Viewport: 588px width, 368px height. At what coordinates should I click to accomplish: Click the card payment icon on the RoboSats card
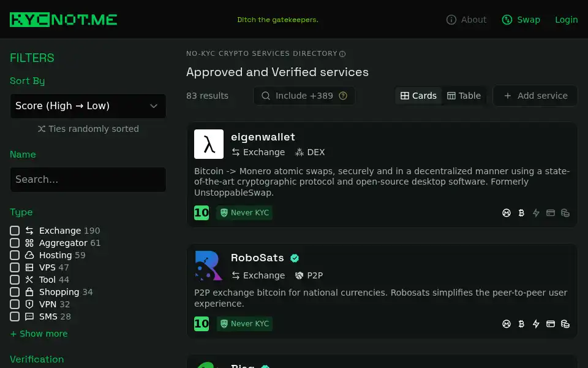(x=551, y=324)
